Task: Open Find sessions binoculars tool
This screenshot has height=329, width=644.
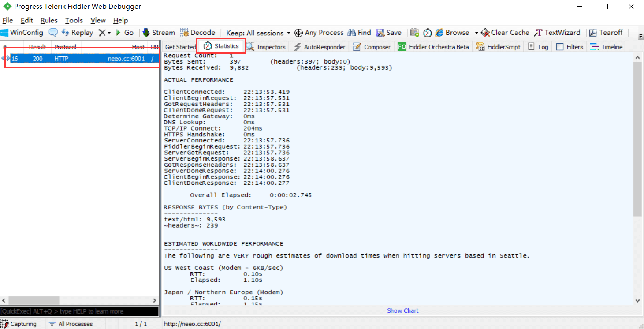Action: (x=359, y=33)
